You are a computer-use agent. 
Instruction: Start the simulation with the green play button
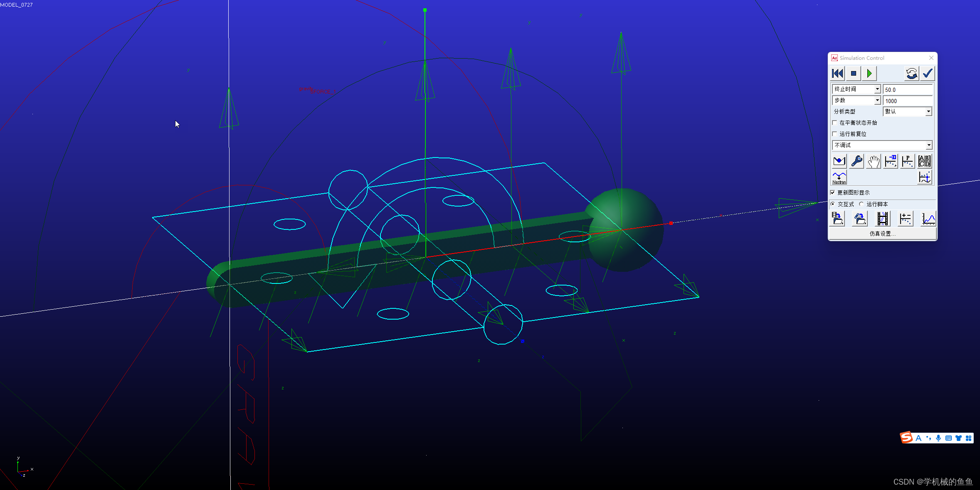pyautogui.click(x=869, y=74)
